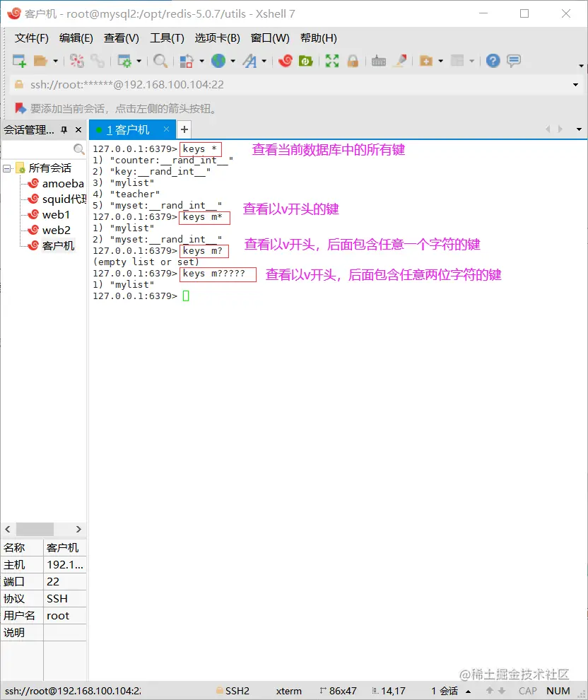Expand the address bar history dropdown
588x700 pixels.
click(575, 85)
